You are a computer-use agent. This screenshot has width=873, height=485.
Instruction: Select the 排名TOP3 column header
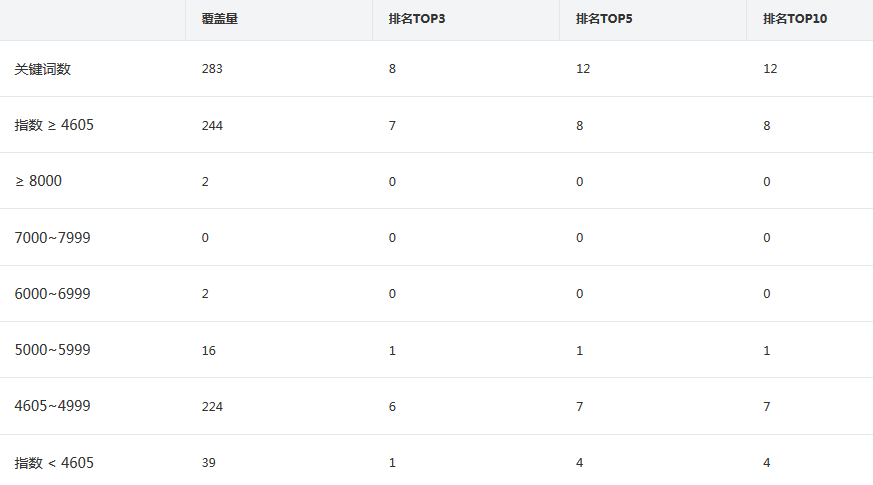417,19
